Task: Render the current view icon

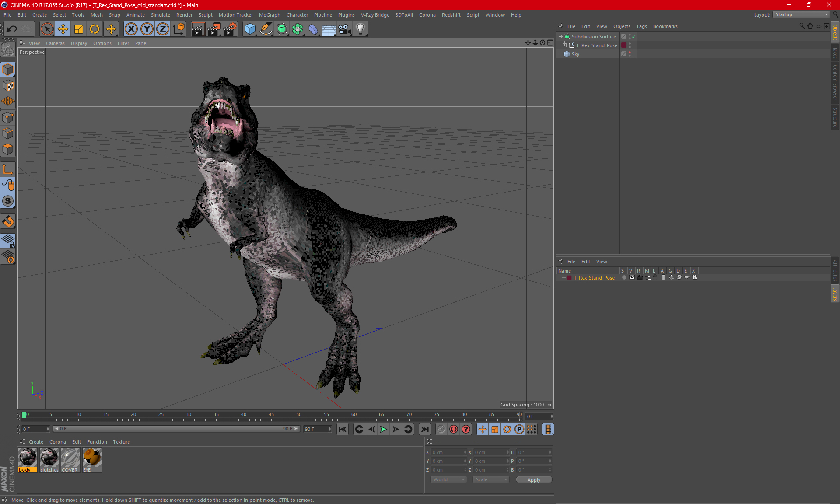Action: click(198, 29)
